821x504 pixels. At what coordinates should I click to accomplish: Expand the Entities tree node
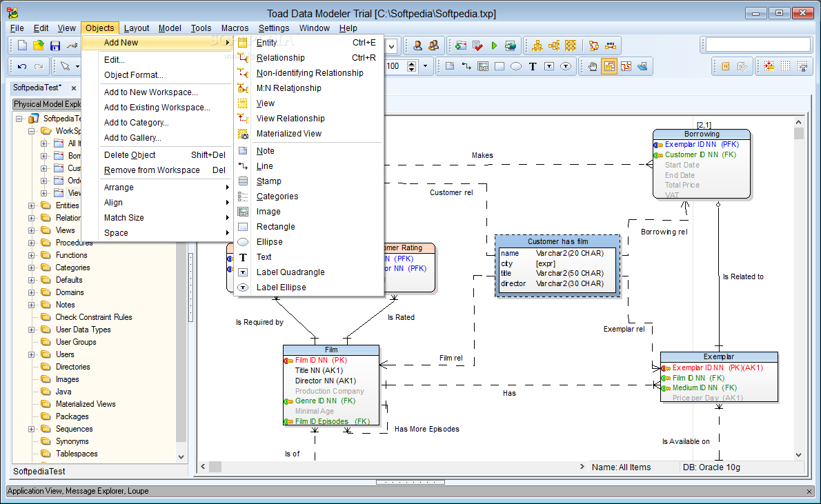(x=32, y=205)
